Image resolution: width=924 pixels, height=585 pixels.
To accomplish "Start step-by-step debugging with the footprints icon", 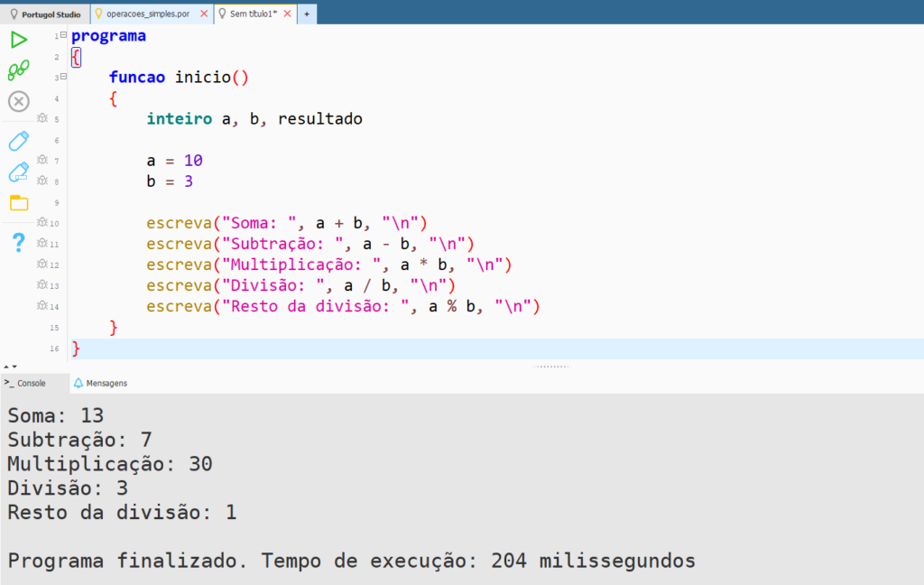I will point(18,70).
